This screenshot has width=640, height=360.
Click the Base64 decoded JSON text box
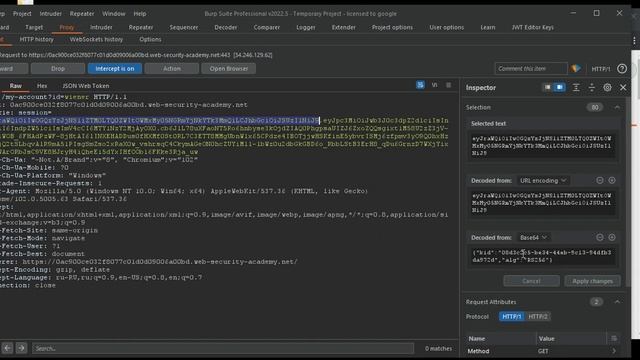(542, 256)
